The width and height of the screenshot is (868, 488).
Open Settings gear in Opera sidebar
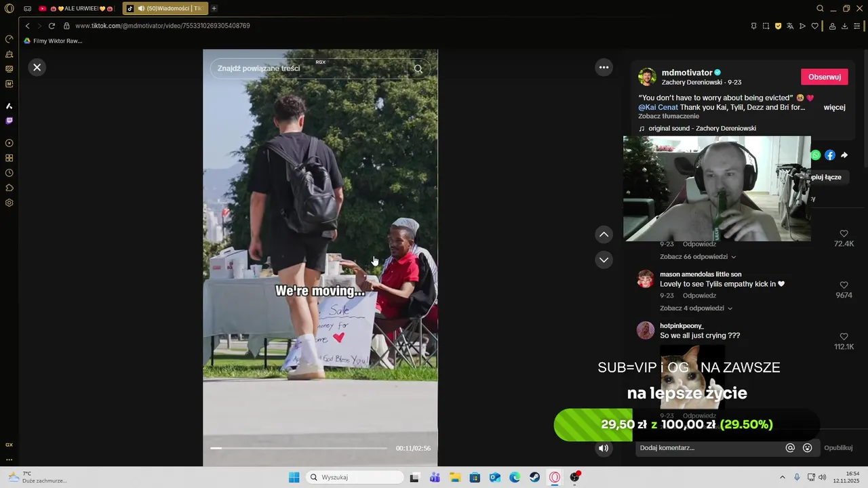(9, 203)
